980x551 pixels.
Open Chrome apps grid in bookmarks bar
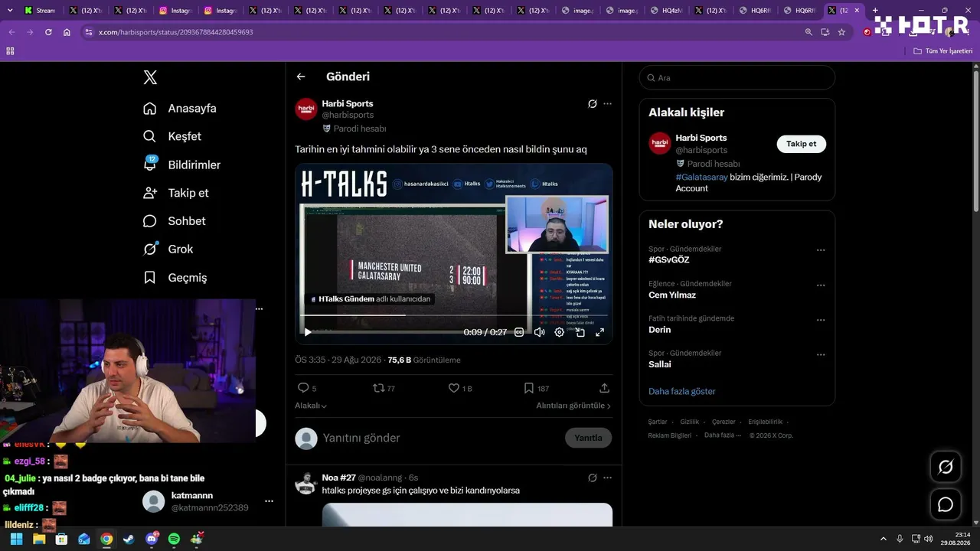10,51
